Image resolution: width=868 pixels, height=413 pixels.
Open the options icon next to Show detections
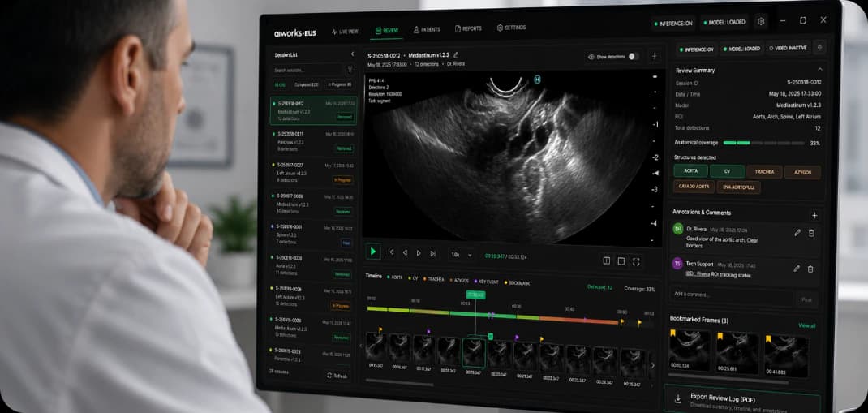pos(654,57)
